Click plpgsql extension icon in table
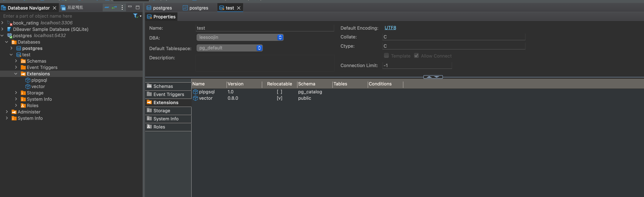Image resolution: width=644 pixels, height=197 pixels. (195, 92)
